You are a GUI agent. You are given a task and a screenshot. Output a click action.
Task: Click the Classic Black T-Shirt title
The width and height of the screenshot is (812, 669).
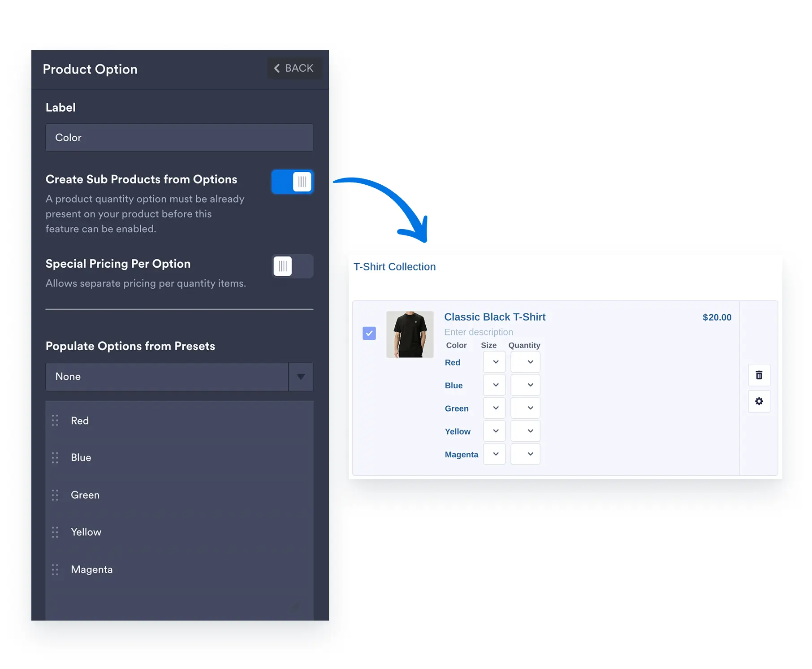[x=495, y=317]
